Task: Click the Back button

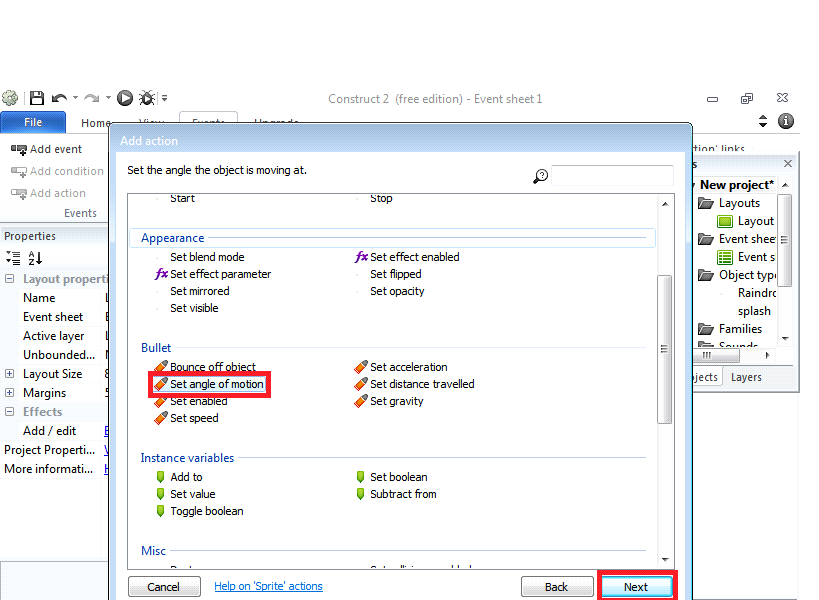Action: click(x=557, y=587)
